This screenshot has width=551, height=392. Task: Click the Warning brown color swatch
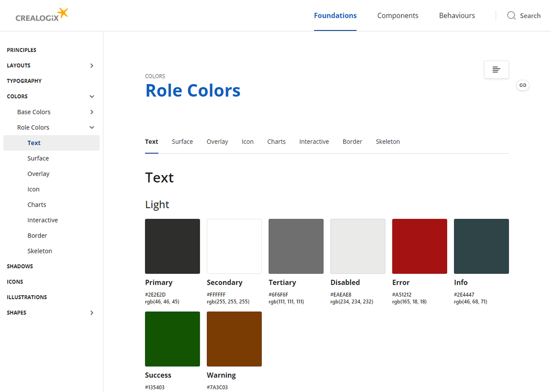coord(234,339)
